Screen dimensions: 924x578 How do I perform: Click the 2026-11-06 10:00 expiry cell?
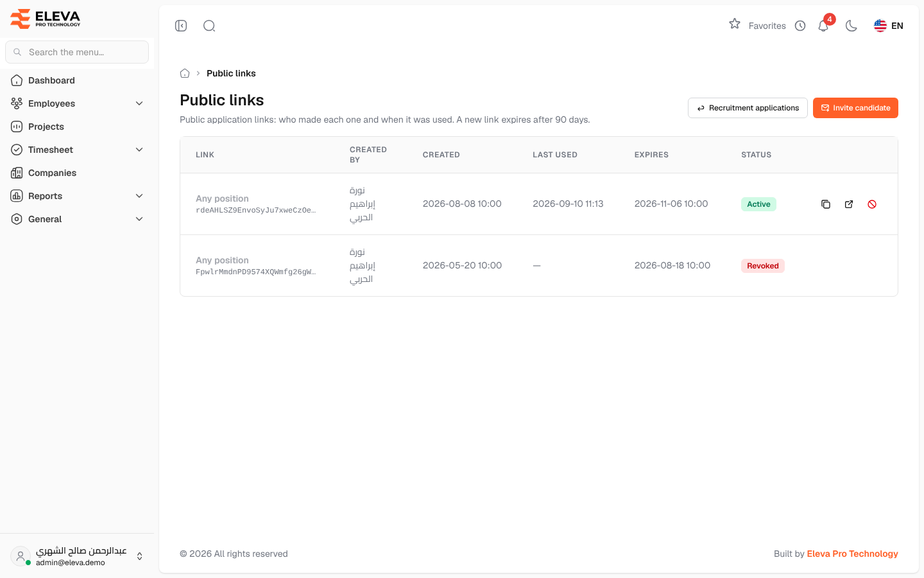pos(671,204)
